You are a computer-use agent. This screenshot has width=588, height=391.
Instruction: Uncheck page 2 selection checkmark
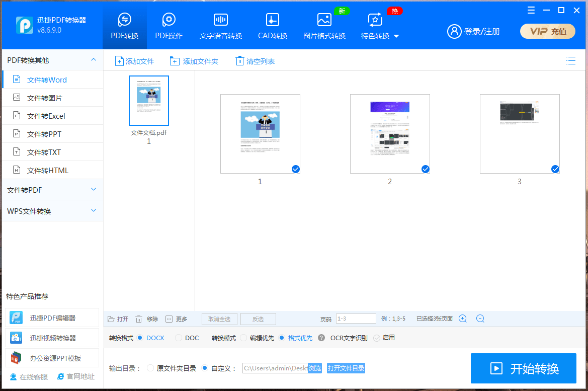point(425,169)
